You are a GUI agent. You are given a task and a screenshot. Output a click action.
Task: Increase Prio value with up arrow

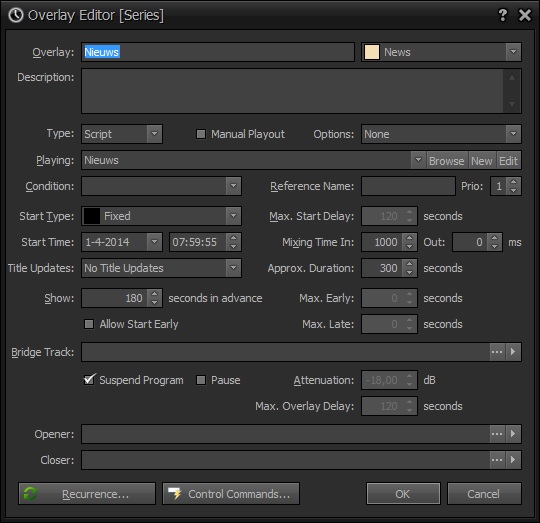point(513,182)
